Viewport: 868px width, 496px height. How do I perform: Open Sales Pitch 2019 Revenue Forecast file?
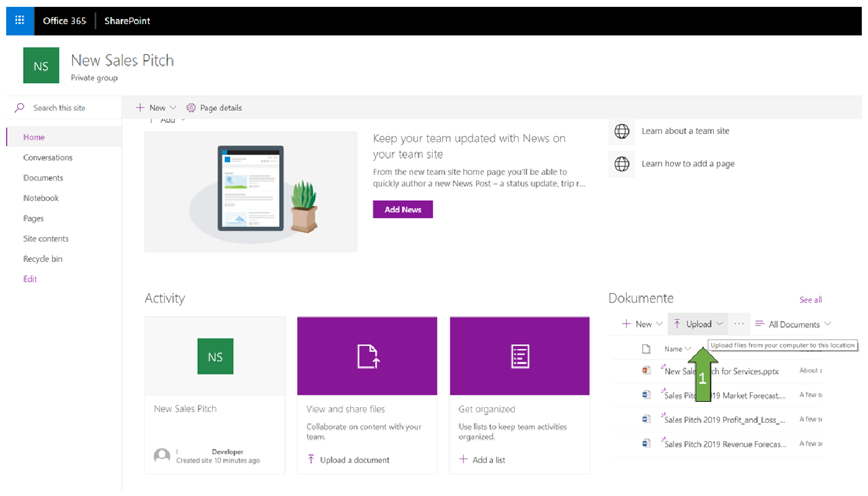725,444
